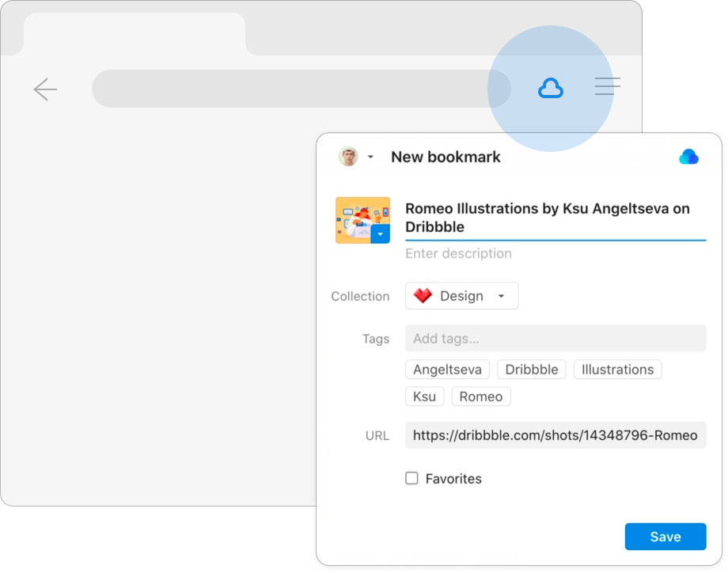Enable the Favorites checkbox

(411, 478)
